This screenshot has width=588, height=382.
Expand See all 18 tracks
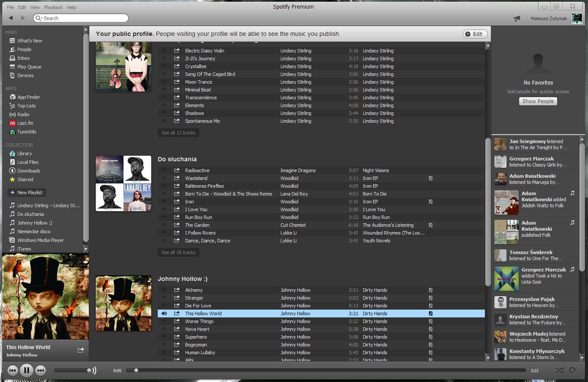point(178,252)
